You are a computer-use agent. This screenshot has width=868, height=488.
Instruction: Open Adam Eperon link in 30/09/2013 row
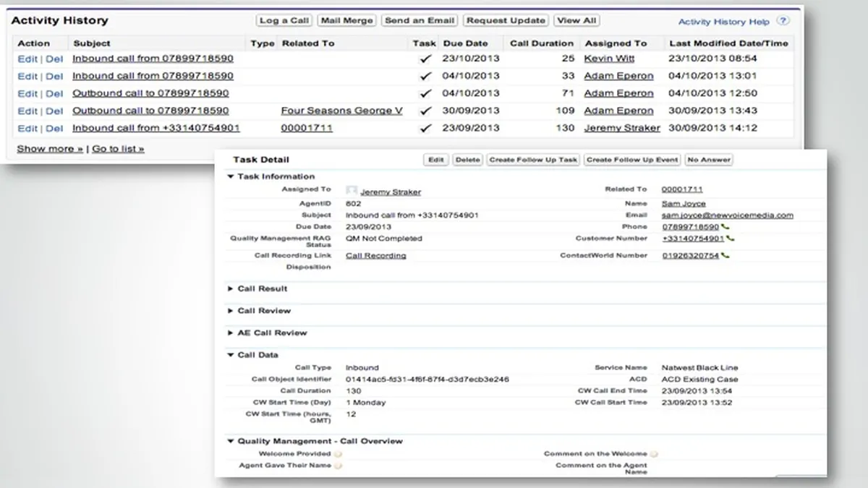[618, 111]
